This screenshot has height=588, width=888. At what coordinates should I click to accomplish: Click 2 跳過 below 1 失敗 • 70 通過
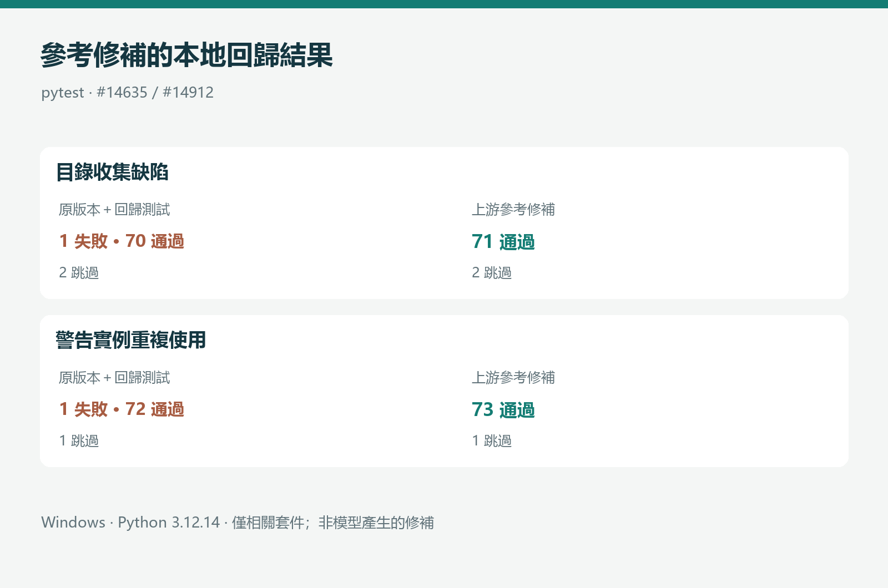[x=79, y=272]
